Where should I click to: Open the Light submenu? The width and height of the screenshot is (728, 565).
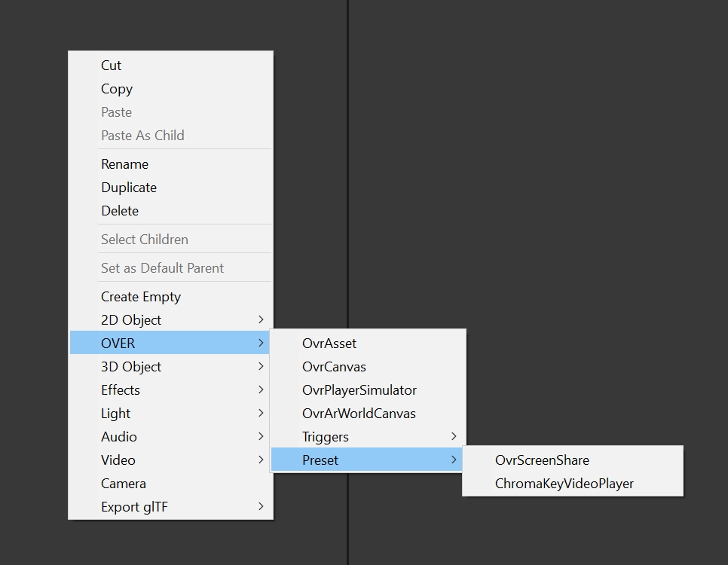click(x=116, y=414)
